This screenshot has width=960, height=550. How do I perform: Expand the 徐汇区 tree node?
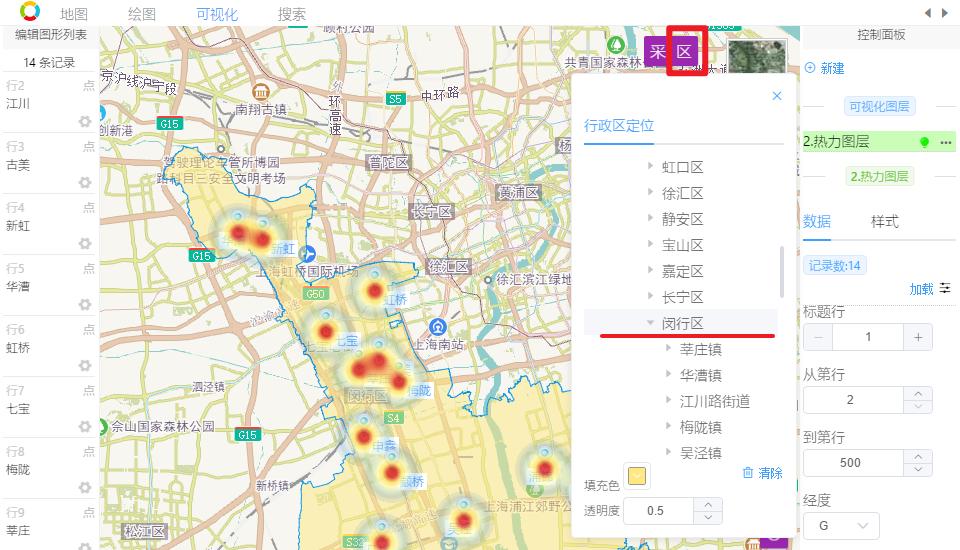[x=650, y=192]
